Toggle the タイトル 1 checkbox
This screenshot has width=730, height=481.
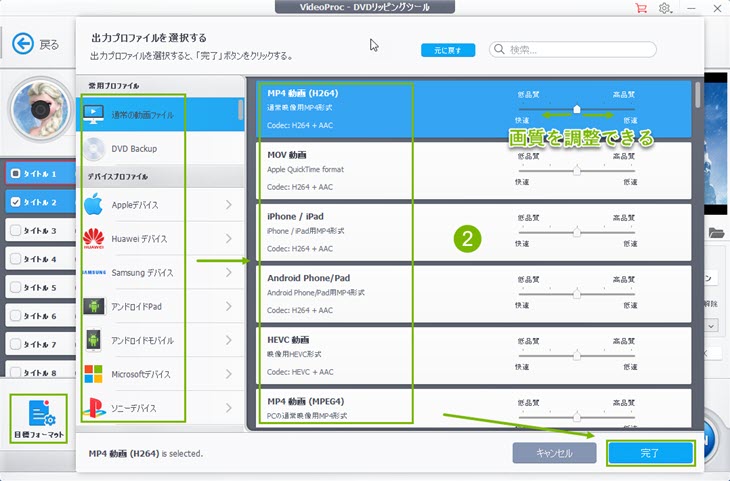tap(15, 173)
